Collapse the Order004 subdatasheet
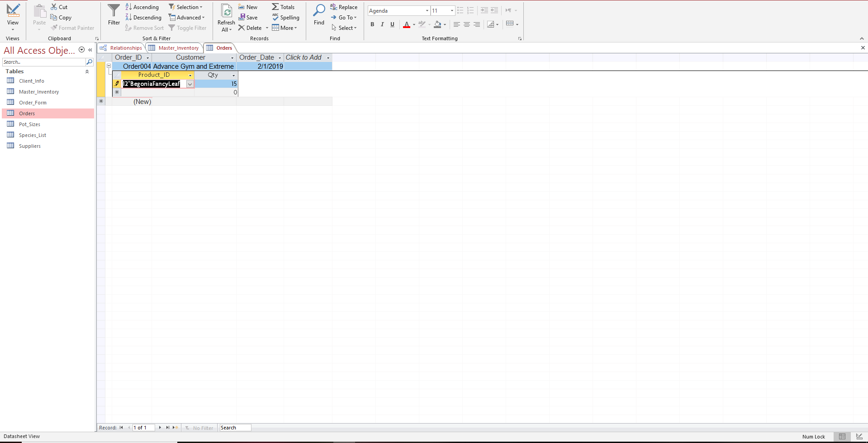 (109, 66)
